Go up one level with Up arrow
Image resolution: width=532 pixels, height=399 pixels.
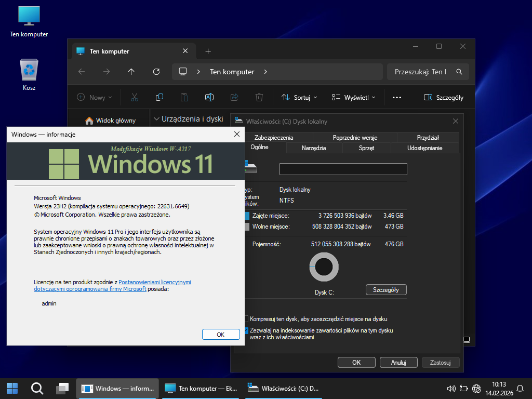click(131, 72)
